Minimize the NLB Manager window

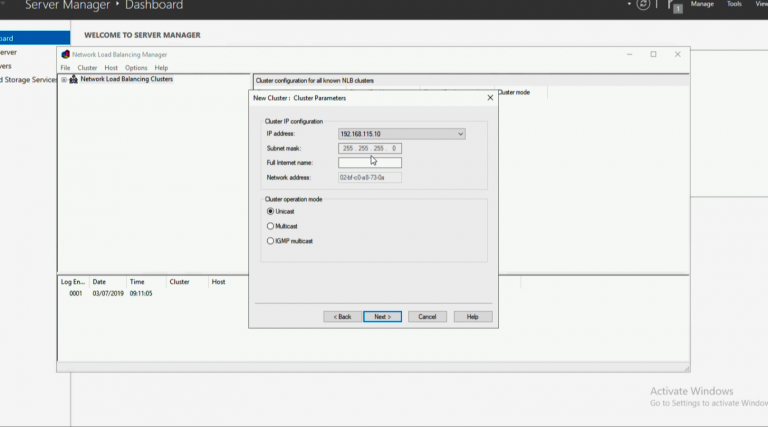coord(629,54)
